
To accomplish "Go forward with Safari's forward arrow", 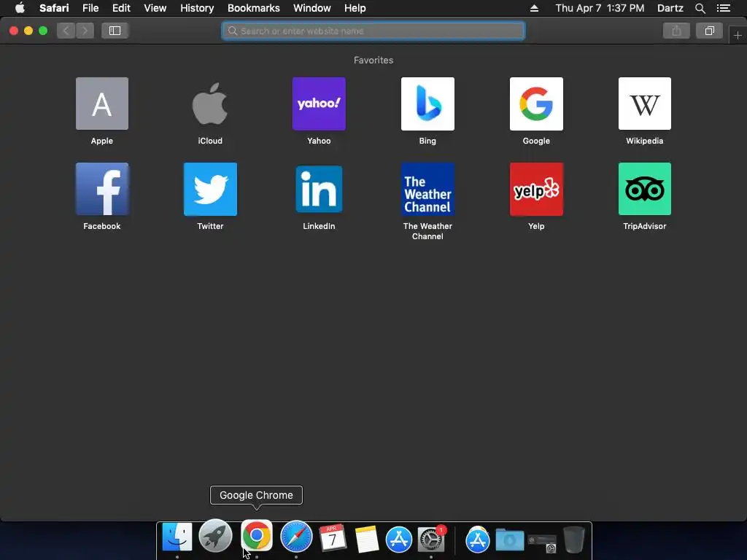I will pos(85,31).
